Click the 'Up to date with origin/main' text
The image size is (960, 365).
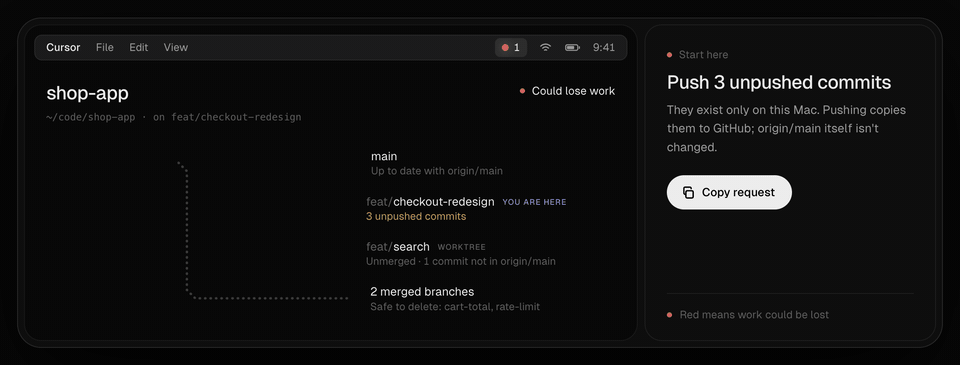click(437, 171)
